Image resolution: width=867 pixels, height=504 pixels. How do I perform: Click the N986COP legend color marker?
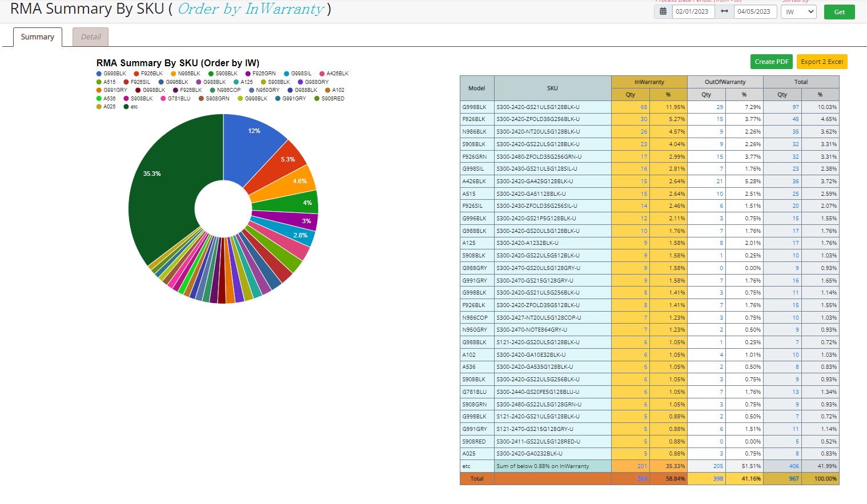(212, 90)
